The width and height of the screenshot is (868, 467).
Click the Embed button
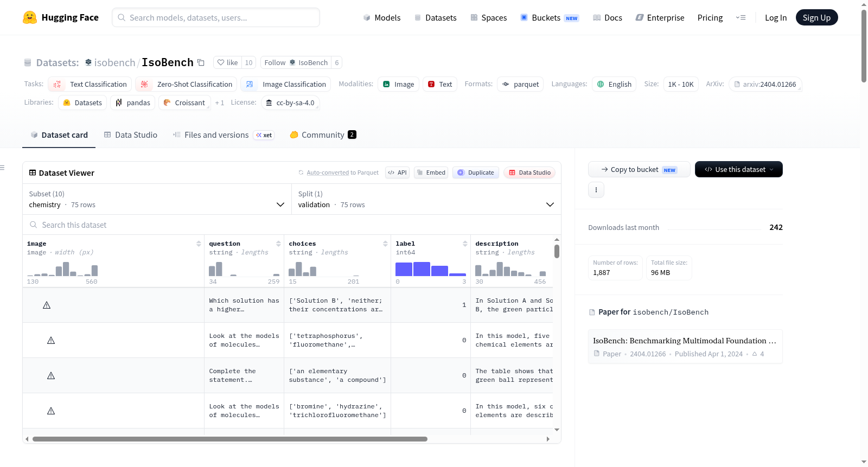tap(431, 172)
